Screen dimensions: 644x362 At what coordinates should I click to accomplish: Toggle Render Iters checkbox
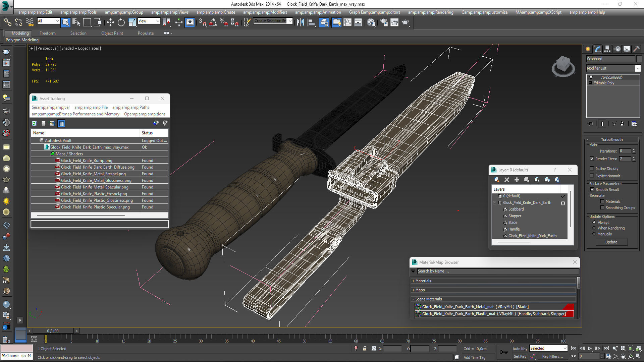[x=592, y=159]
